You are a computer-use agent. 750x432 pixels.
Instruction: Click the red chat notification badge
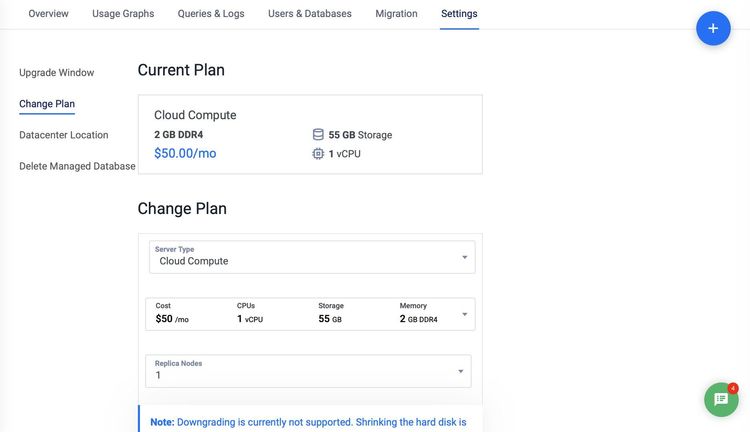732,388
